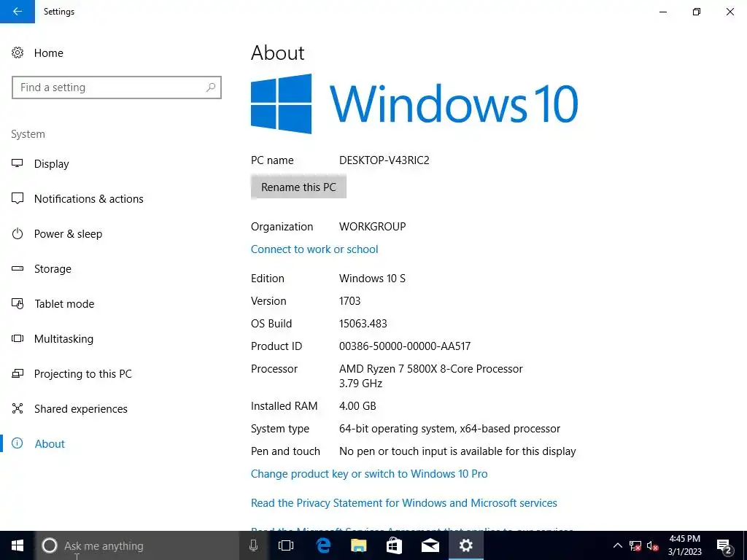
Task: Click the Ask me anything search box
Action: coord(138,545)
